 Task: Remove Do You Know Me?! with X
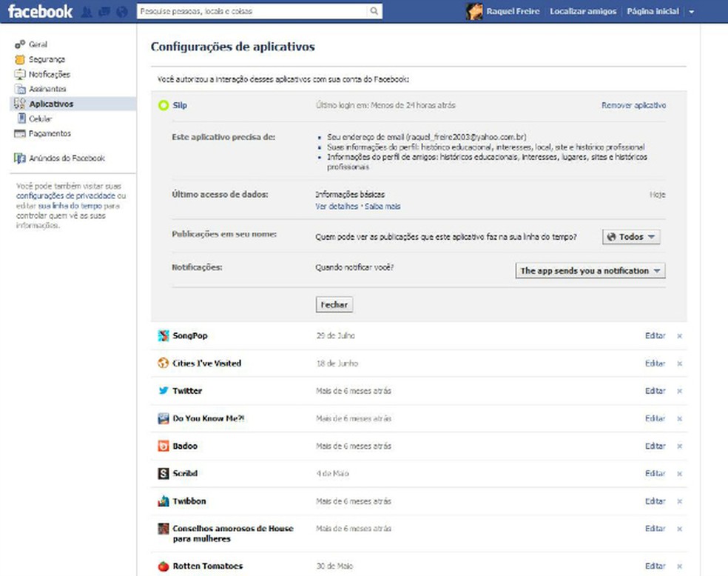coord(679,419)
